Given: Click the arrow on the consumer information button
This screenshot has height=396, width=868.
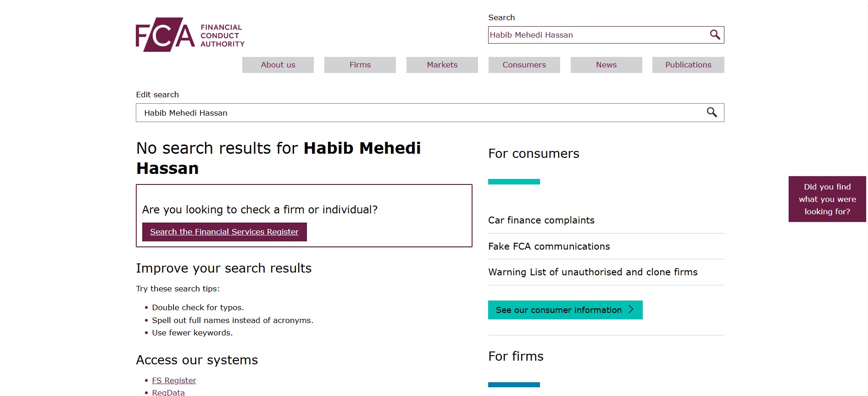Looking at the screenshot, I should click(x=631, y=310).
